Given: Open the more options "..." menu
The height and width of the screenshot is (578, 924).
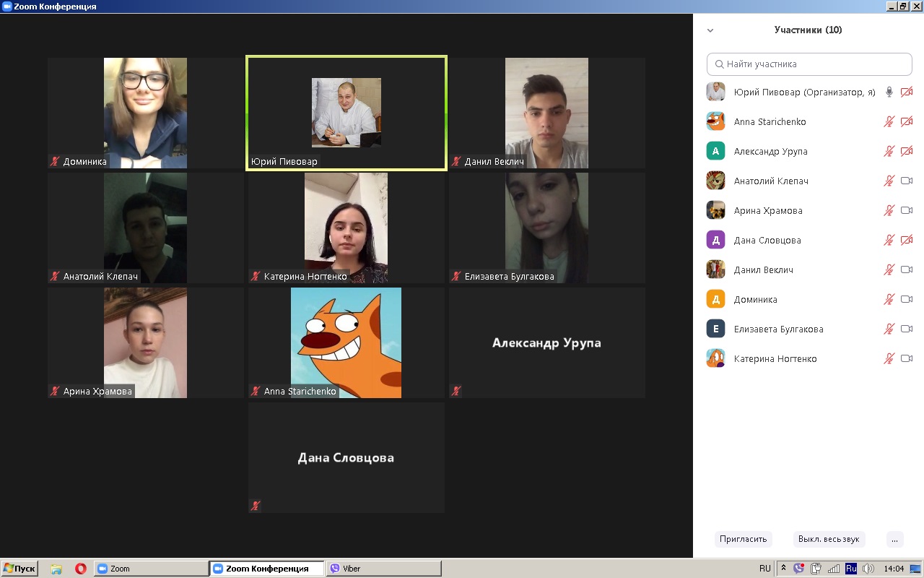Looking at the screenshot, I should pyautogui.click(x=894, y=539).
